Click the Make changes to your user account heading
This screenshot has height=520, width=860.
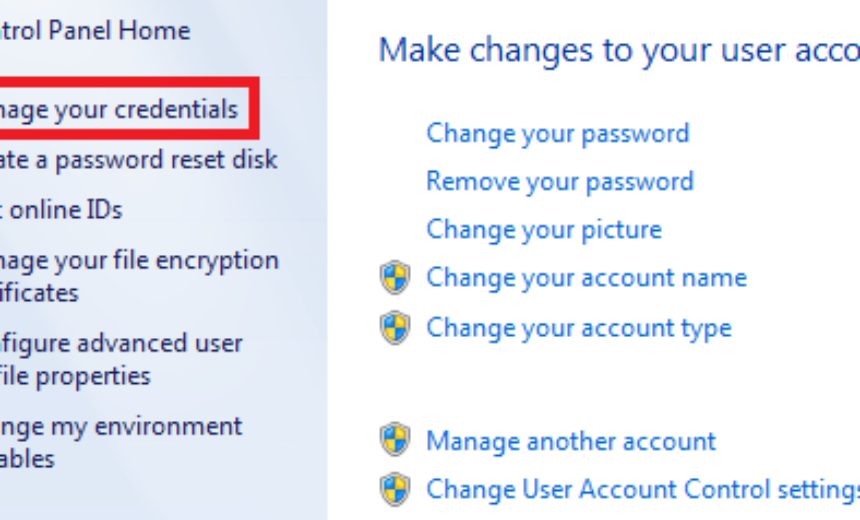pyautogui.click(x=619, y=50)
